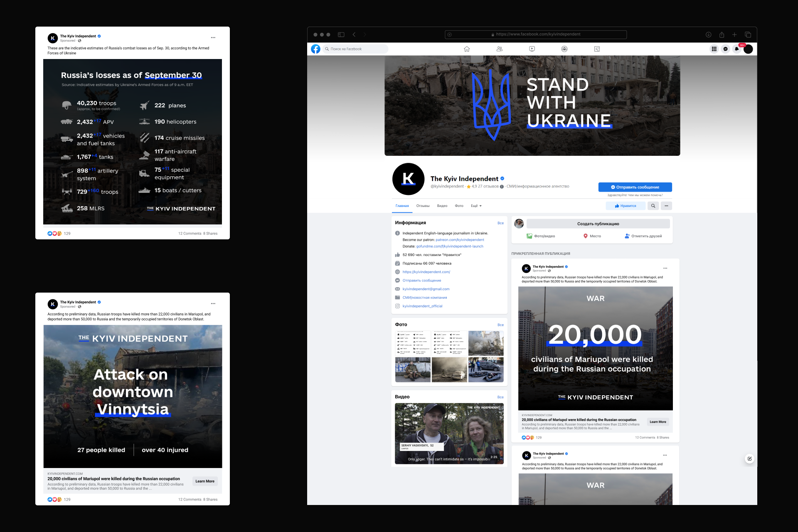This screenshot has width=798, height=532.
Task: Open the Watch video icon in navigation
Action: pos(532,49)
